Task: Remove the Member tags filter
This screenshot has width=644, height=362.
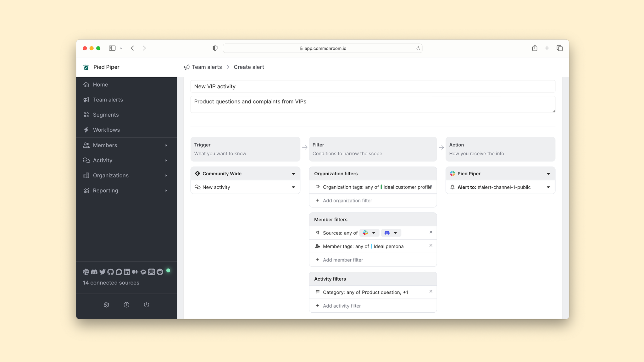Action: click(431, 246)
